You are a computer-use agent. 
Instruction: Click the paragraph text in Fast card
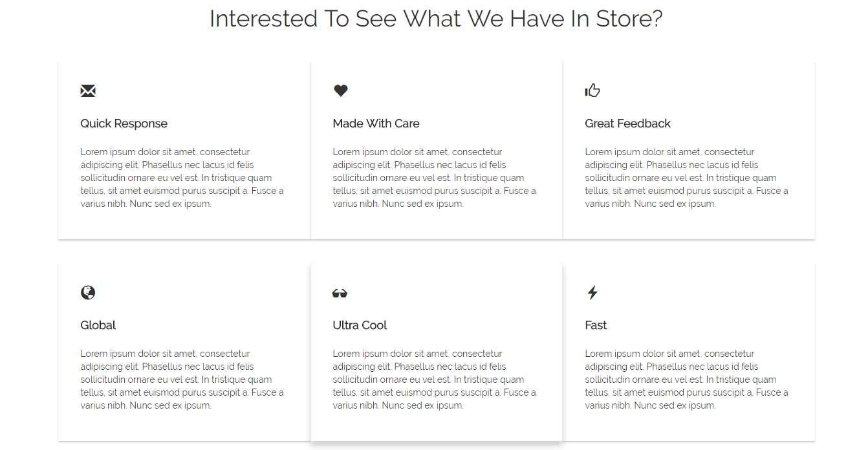pyautogui.click(x=686, y=380)
